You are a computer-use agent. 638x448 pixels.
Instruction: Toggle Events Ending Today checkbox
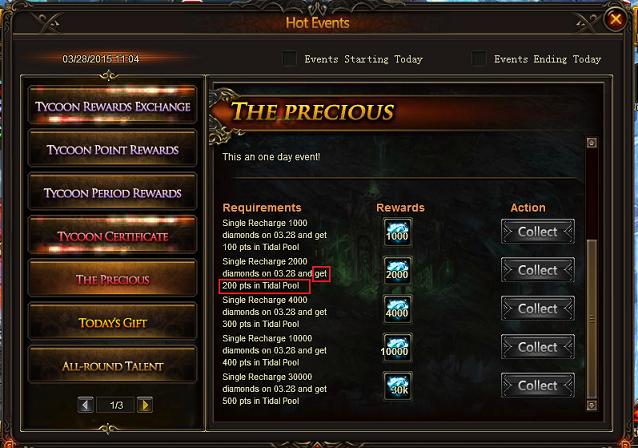[478, 59]
